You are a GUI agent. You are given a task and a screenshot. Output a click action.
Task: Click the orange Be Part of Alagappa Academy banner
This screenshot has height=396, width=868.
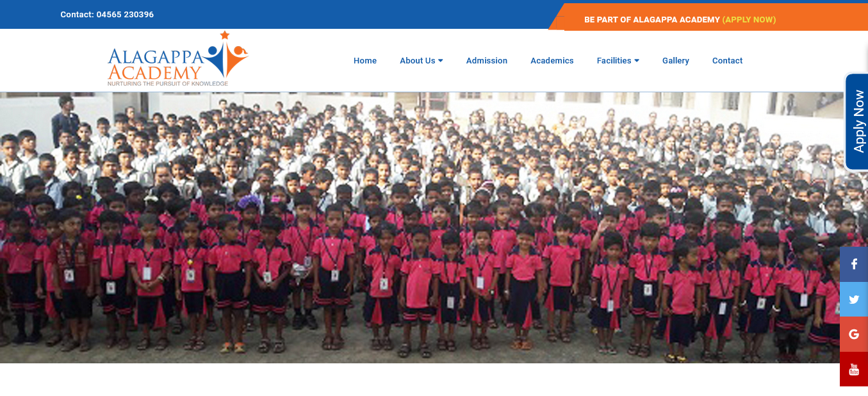click(708, 17)
